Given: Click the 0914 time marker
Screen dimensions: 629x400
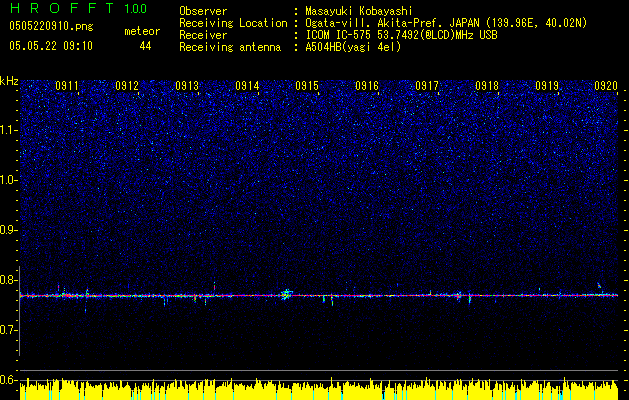Looking at the screenshot, I should click(x=247, y=86).
